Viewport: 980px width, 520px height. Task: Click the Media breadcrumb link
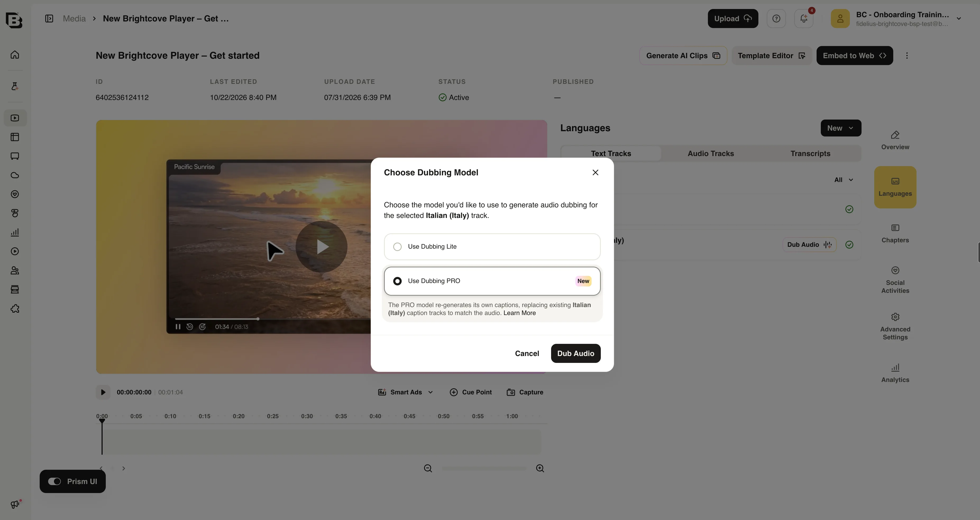74,19
